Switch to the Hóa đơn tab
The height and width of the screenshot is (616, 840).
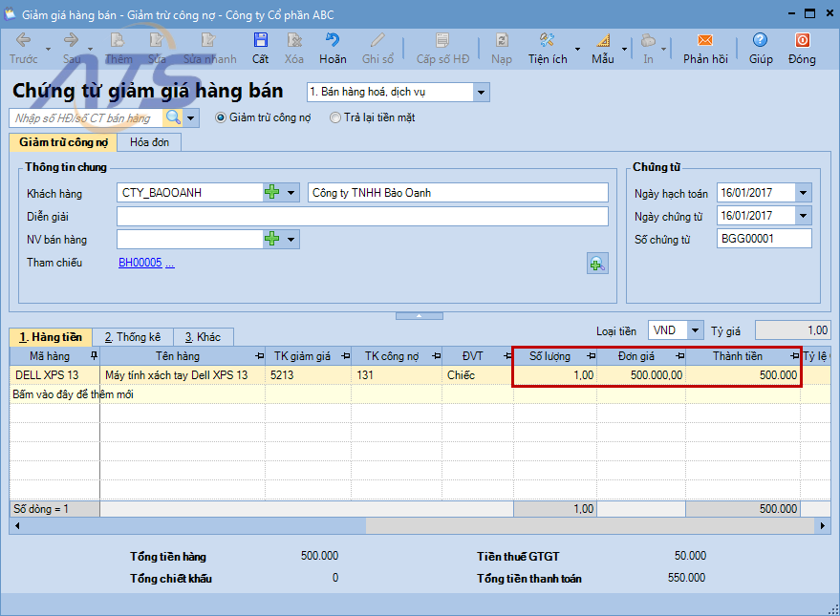click(x=155, y=142)
